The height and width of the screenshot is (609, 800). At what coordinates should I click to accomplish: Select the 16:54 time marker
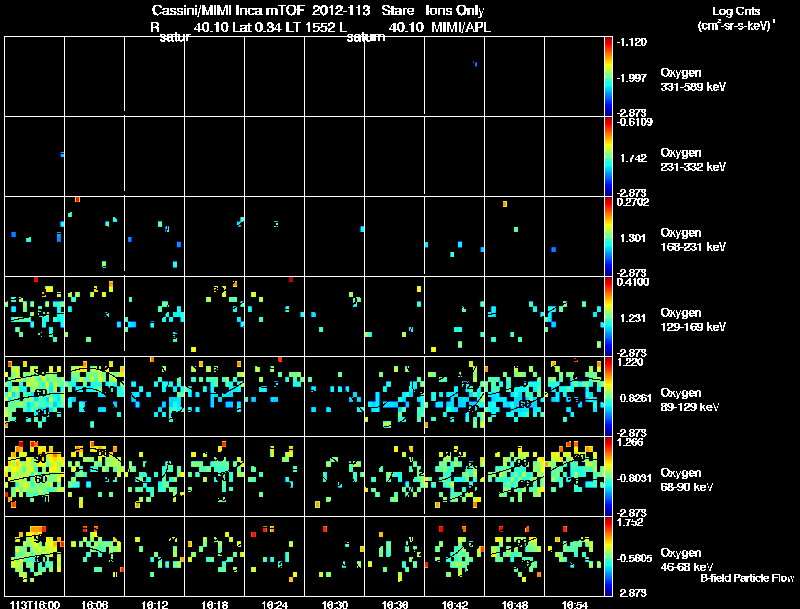(x=574, y=605)
